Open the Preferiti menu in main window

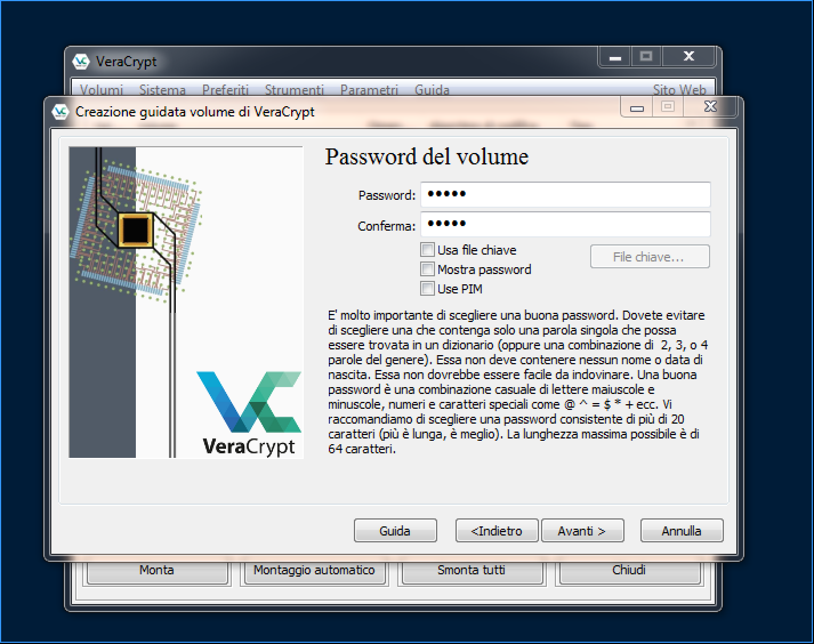click(x=225, y=90)
